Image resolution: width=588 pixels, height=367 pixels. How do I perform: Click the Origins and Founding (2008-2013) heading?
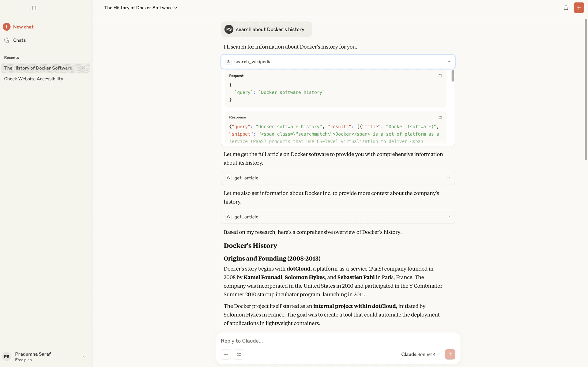click(x=272, y=258)
